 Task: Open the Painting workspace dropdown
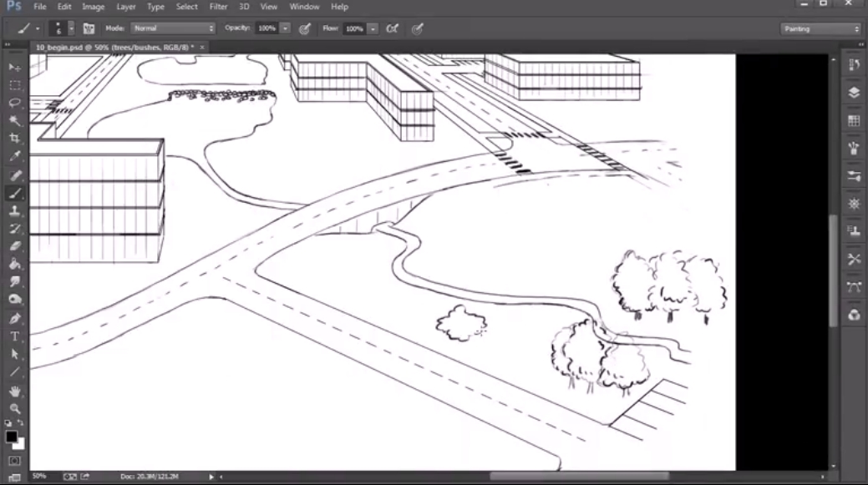[x=821, y=28]
